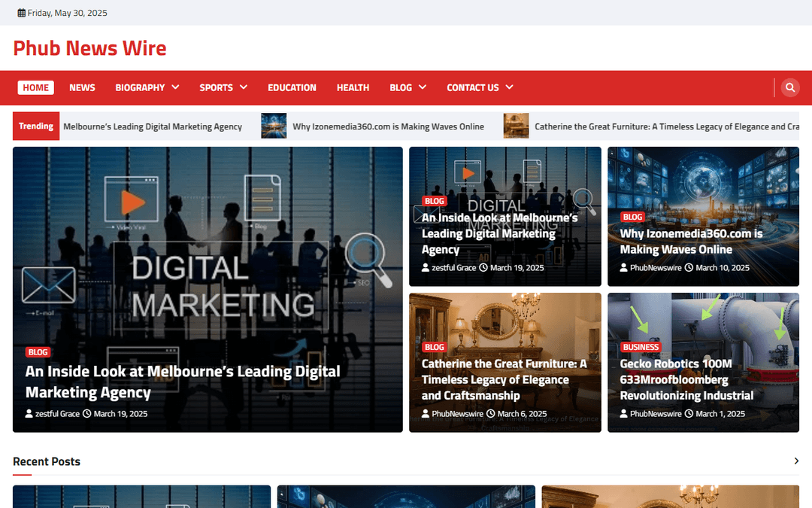Open first recent post thumbnail with digital marketing image

coord(141,497)
